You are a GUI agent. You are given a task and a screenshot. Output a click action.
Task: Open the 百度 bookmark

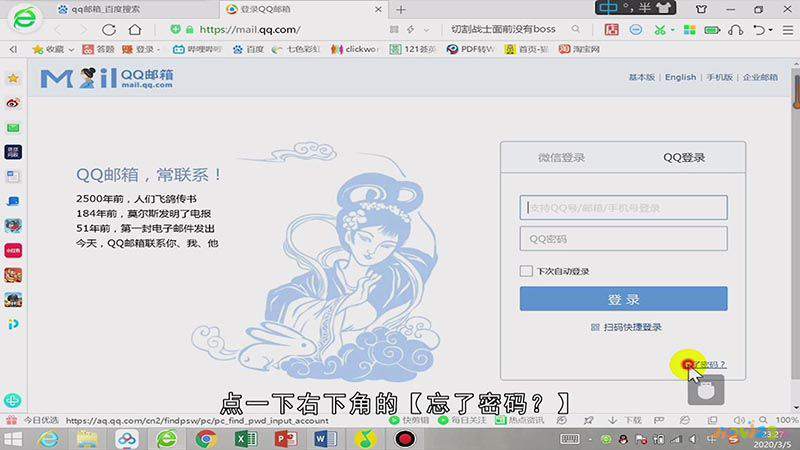(248, 49)
